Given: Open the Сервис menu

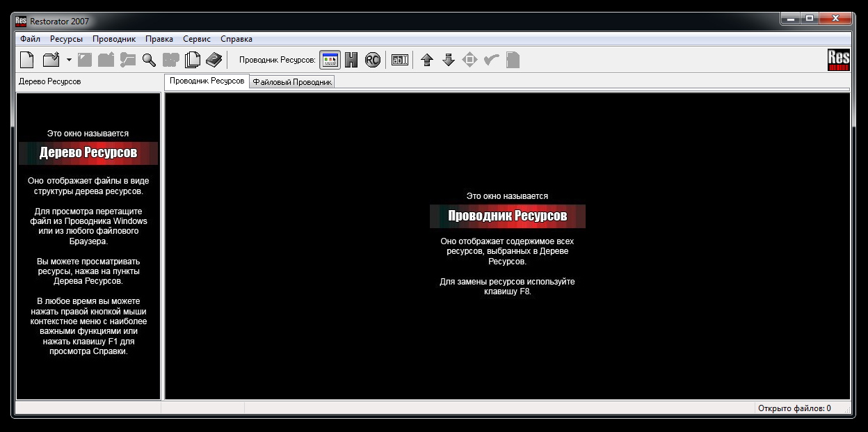Looking at the screenshot, I should point(197,39).
